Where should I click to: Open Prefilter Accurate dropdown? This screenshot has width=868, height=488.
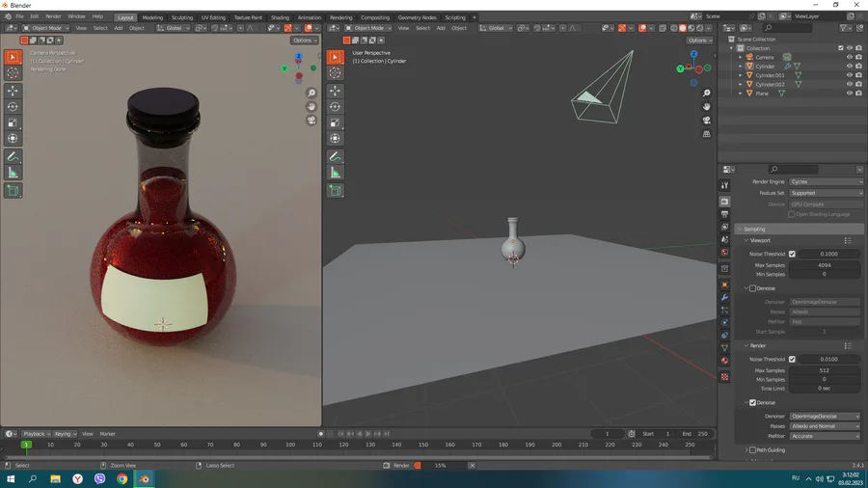click(825, 436)
